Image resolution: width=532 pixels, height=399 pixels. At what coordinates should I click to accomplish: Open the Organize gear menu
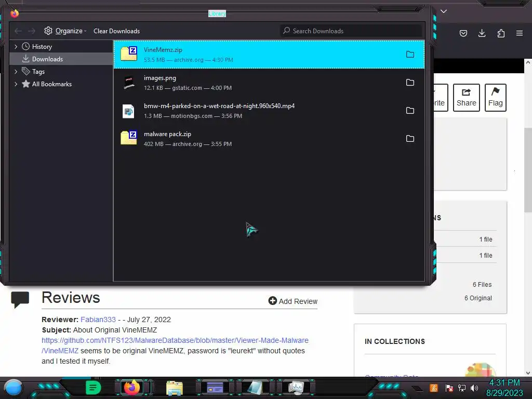[65, 31]
